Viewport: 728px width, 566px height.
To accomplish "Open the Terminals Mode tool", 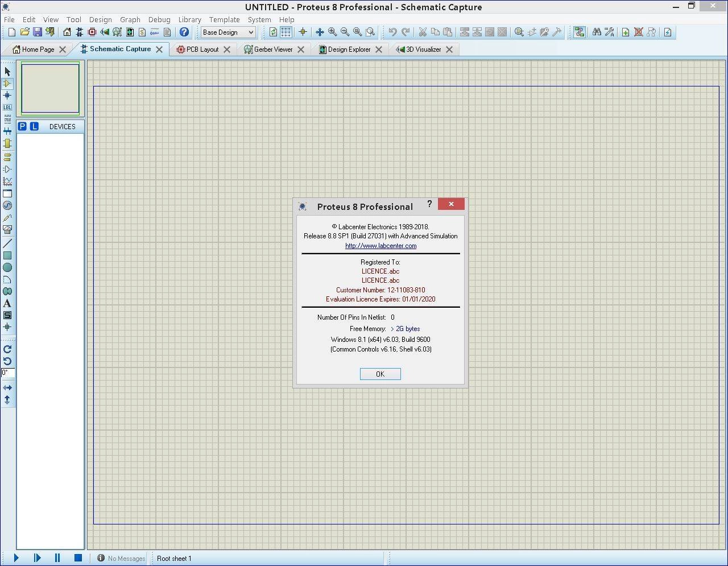I will pos(7,157).
